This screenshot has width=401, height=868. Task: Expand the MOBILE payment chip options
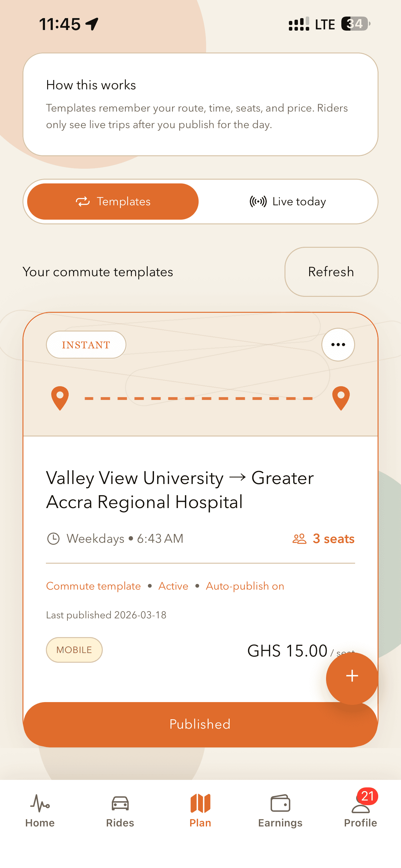(74, 650)
